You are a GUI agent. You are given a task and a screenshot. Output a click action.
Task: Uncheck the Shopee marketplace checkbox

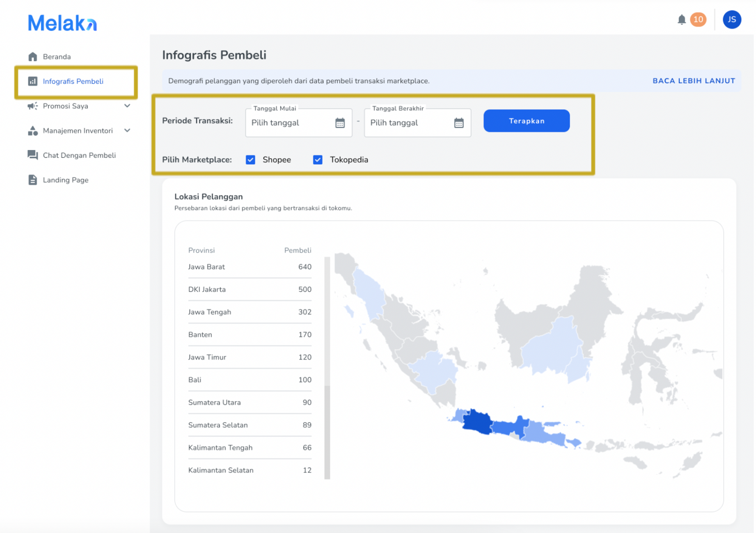250,160
